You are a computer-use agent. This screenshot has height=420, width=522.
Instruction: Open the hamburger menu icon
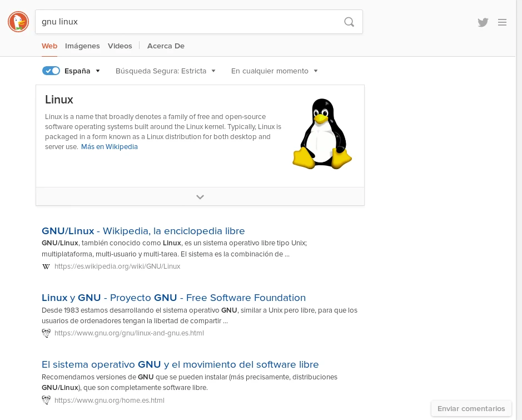click(x=502, y=22)
